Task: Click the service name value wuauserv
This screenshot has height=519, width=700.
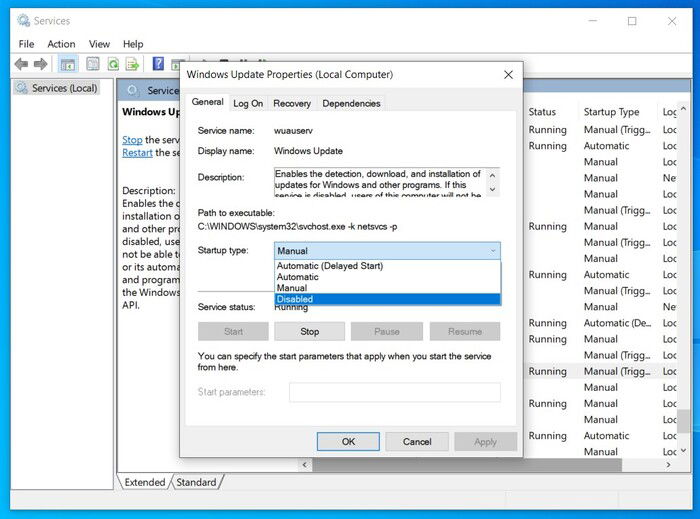Action: pyautogui.click(x=293, y=131)
